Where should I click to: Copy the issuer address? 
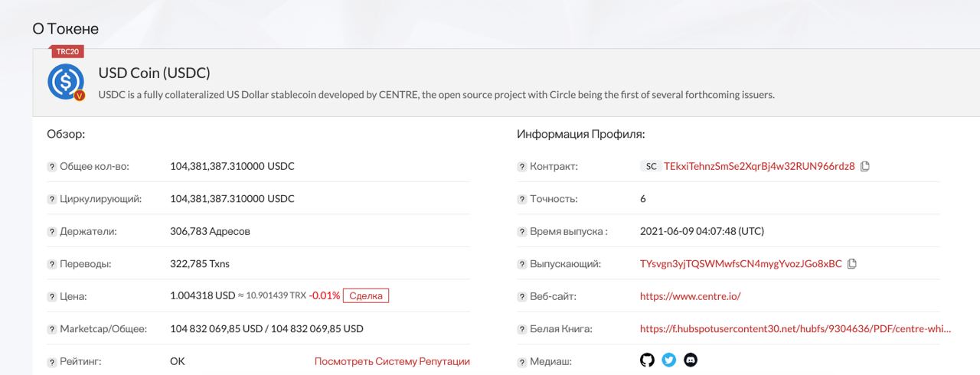coord(852,264)
